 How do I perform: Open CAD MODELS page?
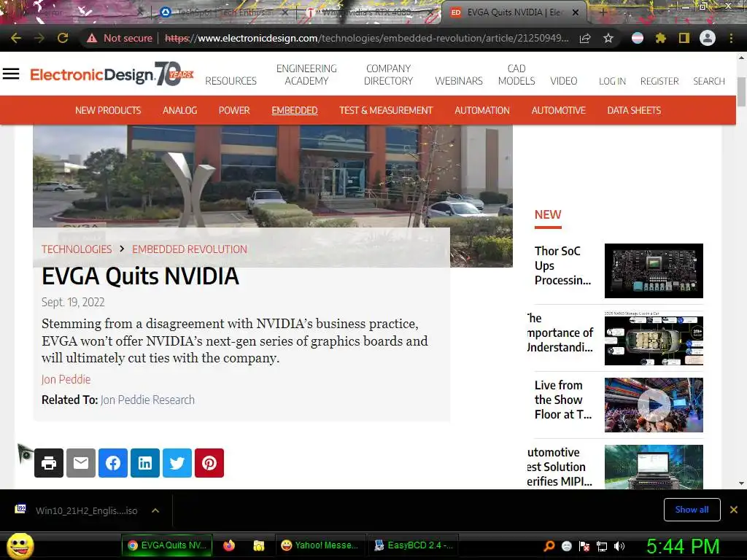516,75
